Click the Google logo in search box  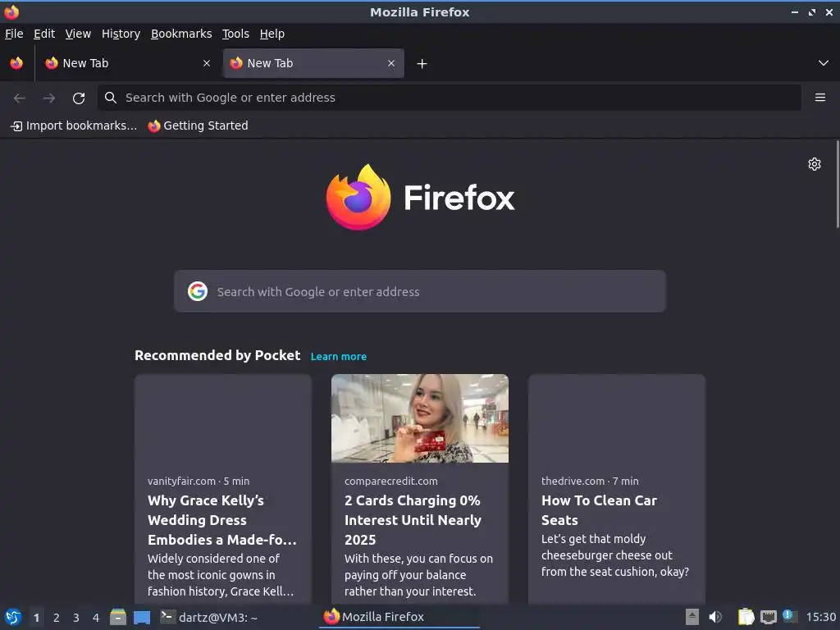198,291
